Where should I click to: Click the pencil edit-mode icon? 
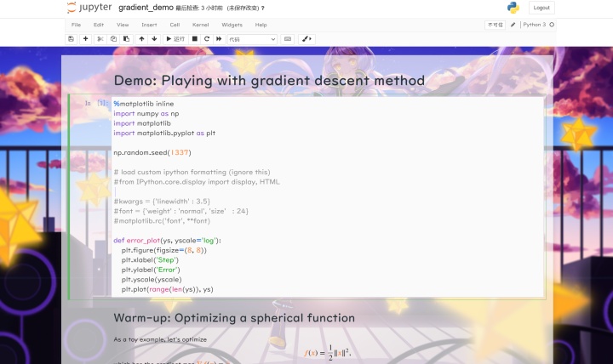coord(513,25)
